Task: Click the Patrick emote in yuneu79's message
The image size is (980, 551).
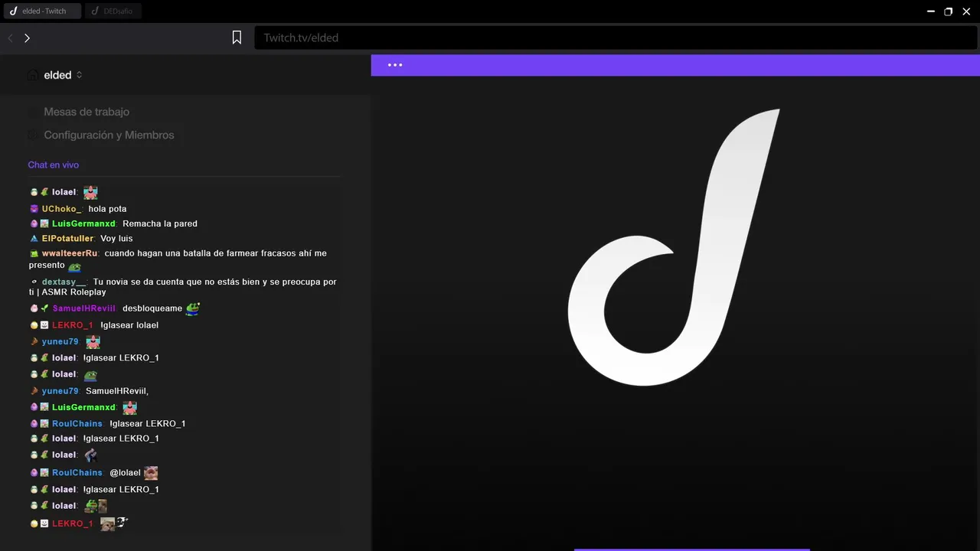Action: 93,342
